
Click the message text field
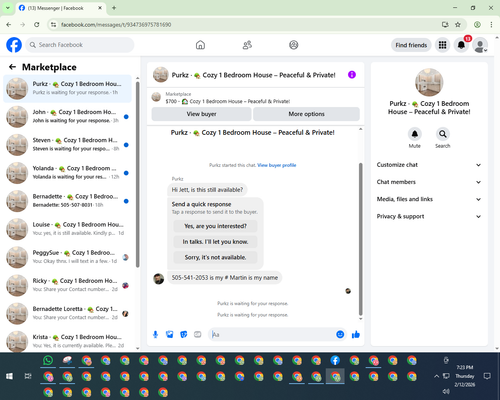(x=273, y=334)
